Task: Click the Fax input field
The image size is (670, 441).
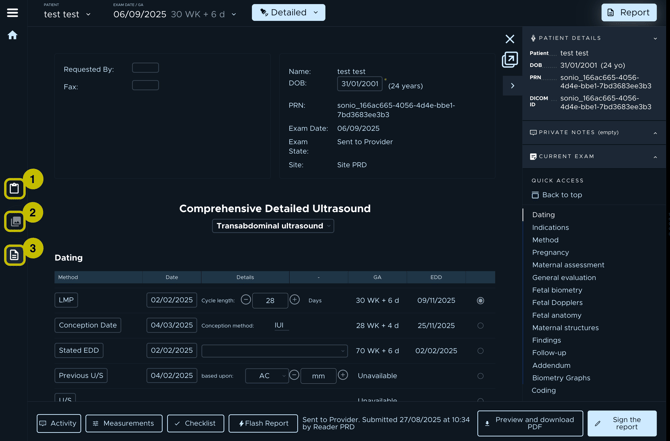Action: 145,85
